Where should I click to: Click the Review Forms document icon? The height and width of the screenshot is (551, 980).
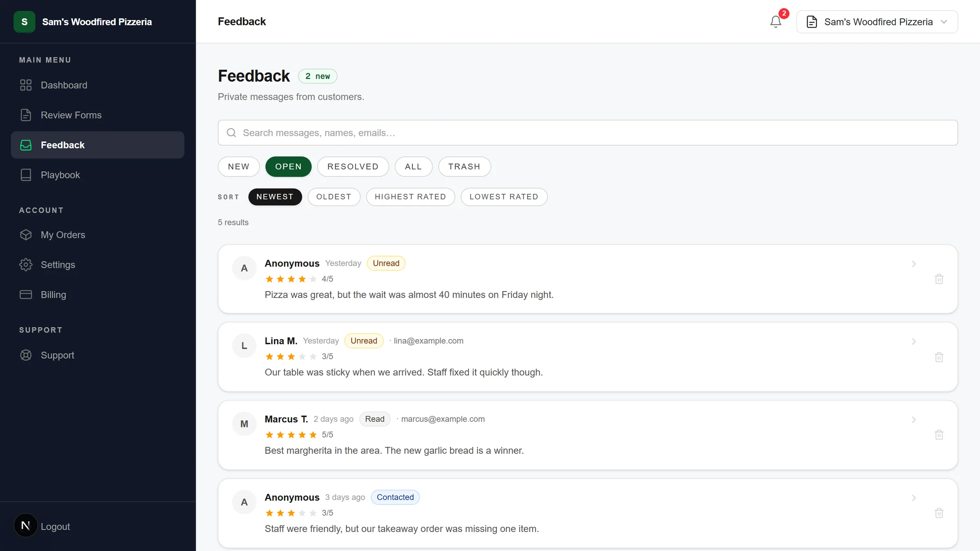pyautogui.click(x=26, y=115)
